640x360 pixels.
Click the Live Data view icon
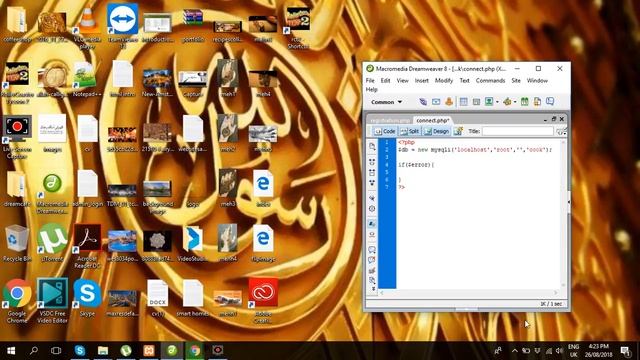click(458, 131)
